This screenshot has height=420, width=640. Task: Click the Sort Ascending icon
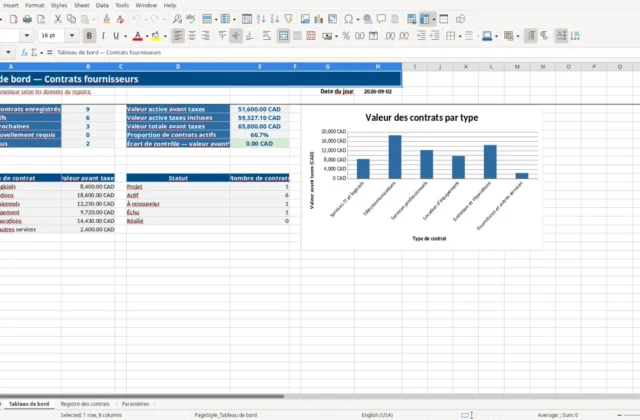[261, 19]
